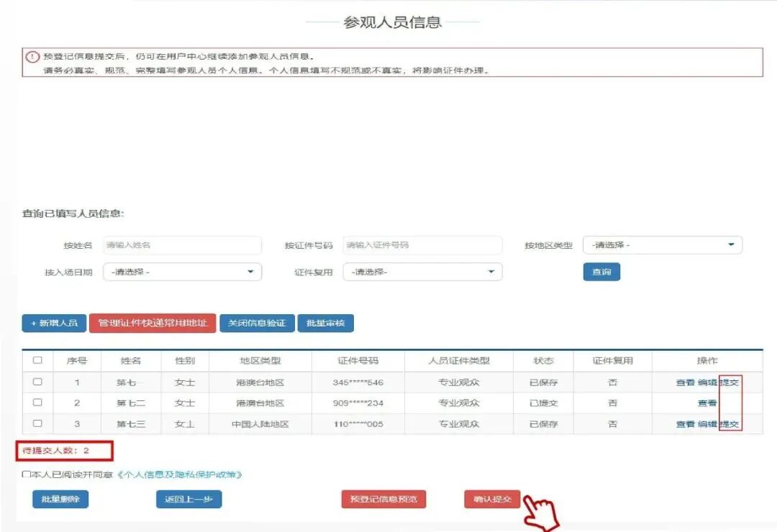Click the 批量删除 batch delete button
This screenshot has width=777, height=532.
pos(60,499)
